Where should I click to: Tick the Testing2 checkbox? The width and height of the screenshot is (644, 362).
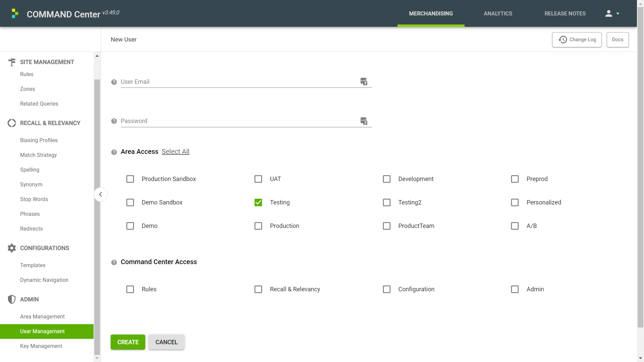(x=387, y=202)
